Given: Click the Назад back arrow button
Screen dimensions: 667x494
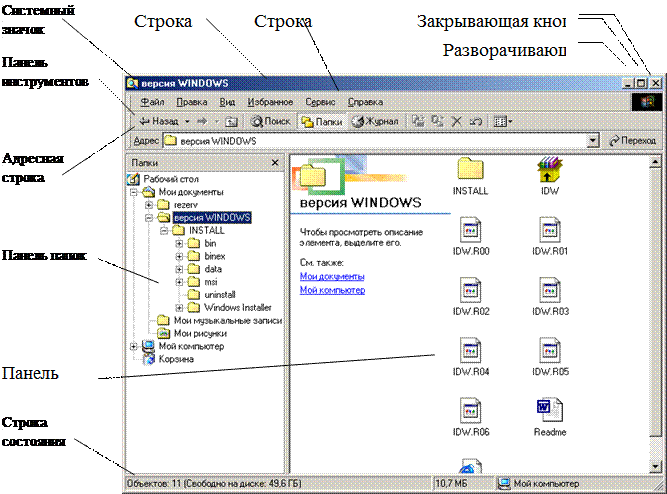Looking at the screenshot, I should [159, 121].
